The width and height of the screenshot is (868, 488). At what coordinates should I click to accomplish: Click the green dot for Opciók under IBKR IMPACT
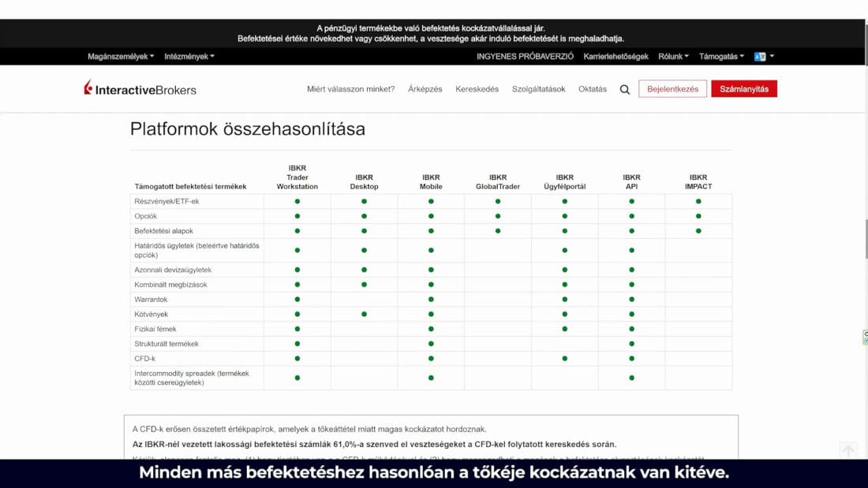(698, 216)
